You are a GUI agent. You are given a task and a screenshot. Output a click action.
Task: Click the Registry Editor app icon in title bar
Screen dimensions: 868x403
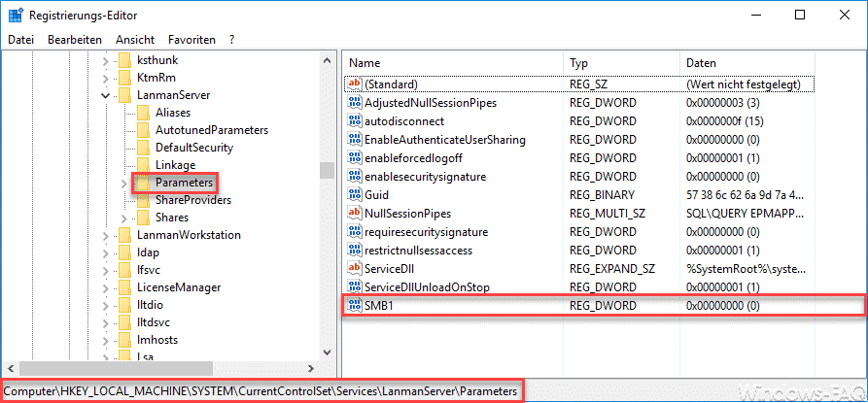tap(15, 15)
